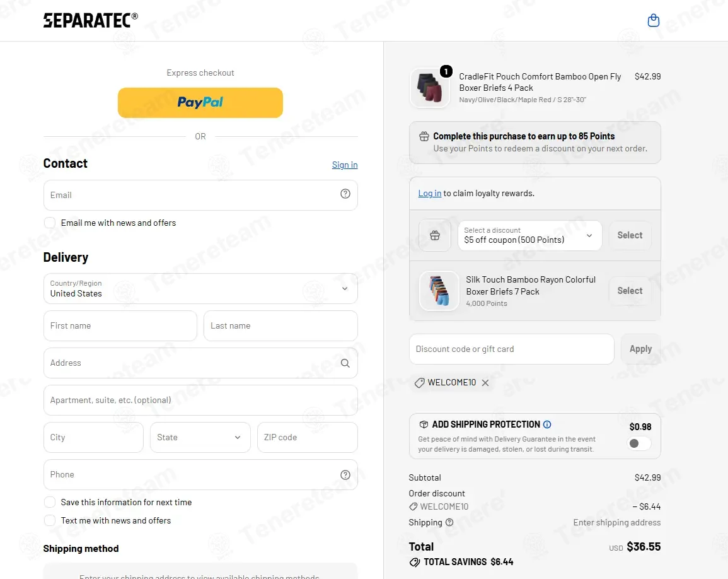Click the Email field help icon

pos(345,194)
